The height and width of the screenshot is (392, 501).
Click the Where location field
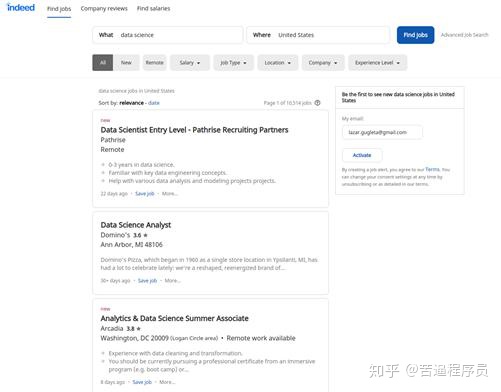tap(318, 35)
